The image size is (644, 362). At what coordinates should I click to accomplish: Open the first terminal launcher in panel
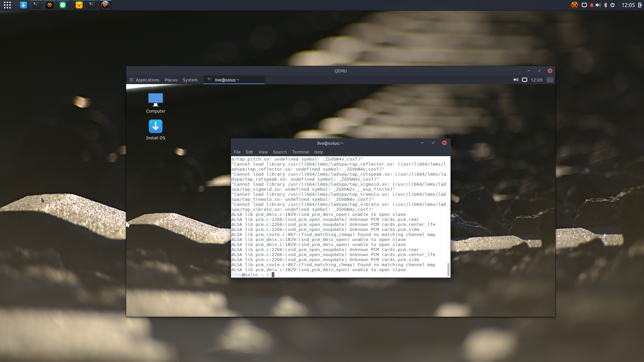coord(37,5)
